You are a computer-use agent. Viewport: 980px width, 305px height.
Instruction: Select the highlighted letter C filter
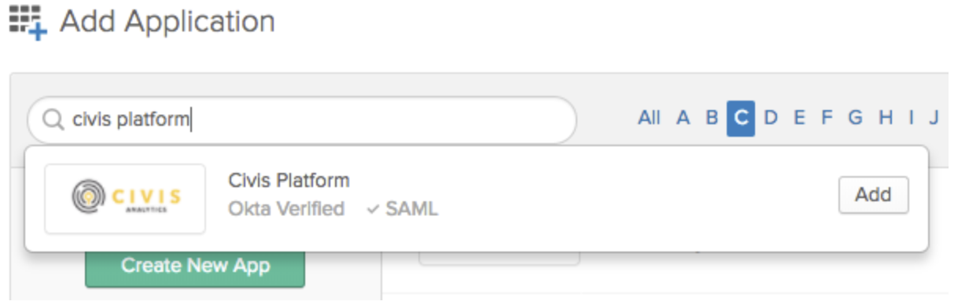pos(741,118)
